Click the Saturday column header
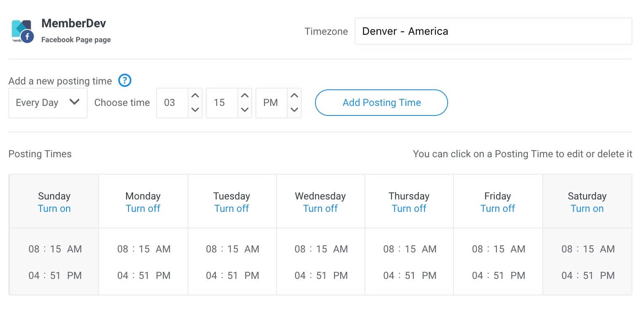 [x=587, y=196]
